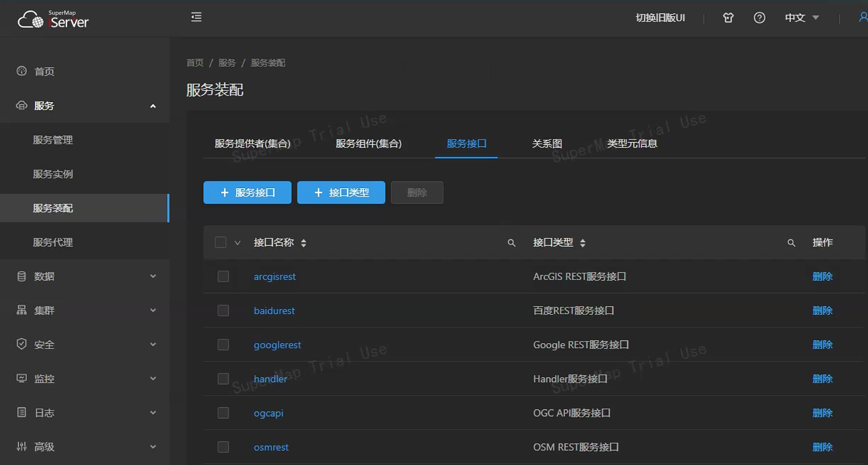Check the googlerest row checkbox
Screen dimensions: 868x465
click(223, 345)
